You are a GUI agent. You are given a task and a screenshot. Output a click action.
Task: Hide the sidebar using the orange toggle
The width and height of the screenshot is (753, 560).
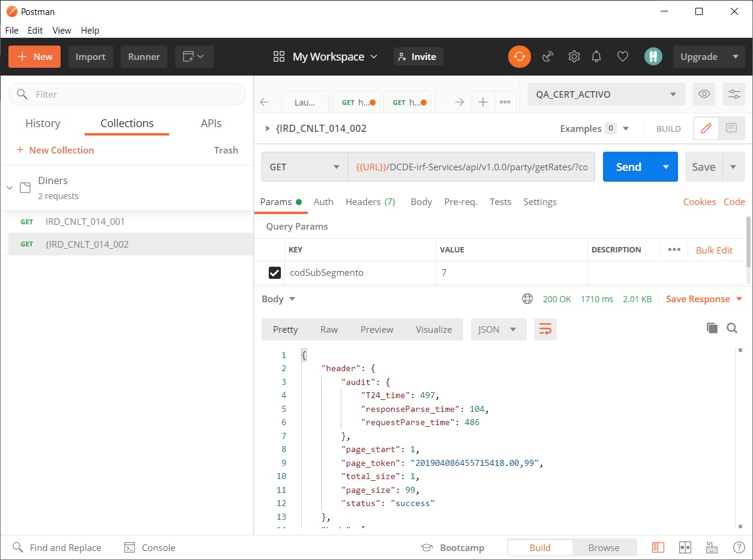pos(658,547)
